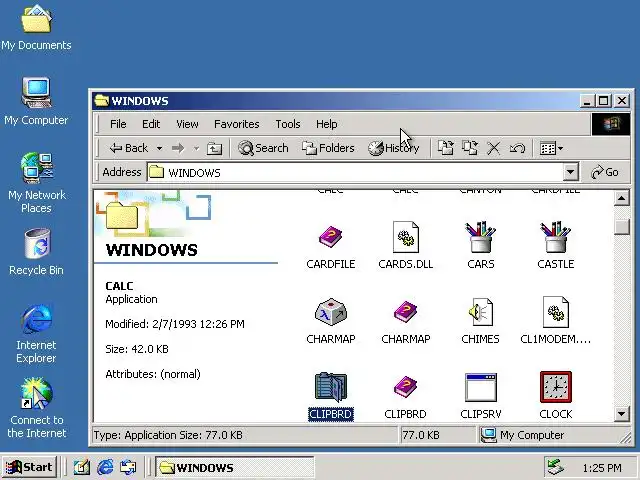Select the CL1MODEM system file icon

(x=556, y=312)
